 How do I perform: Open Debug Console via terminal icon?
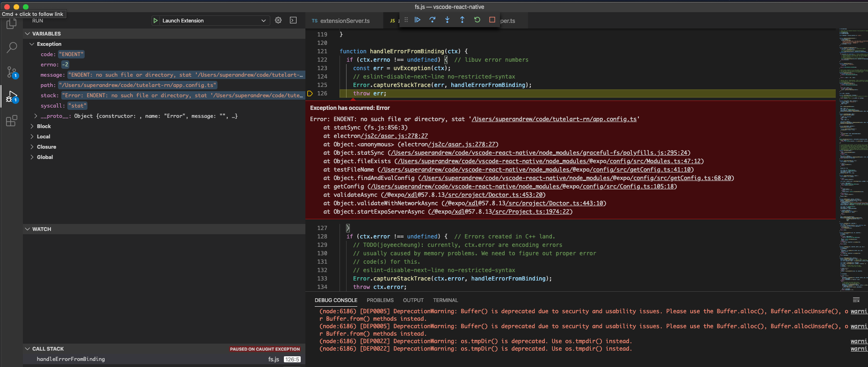point(293,21)
